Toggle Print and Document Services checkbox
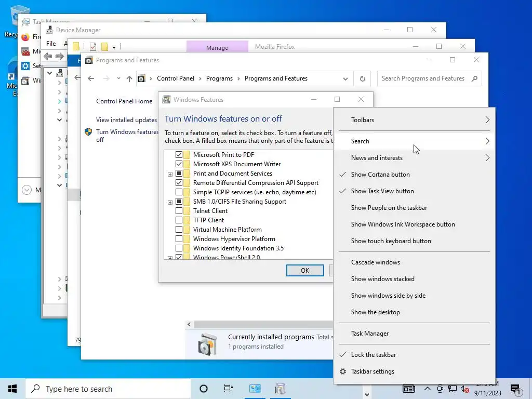Viewport: 532px width, 399px height. point(179,174)
